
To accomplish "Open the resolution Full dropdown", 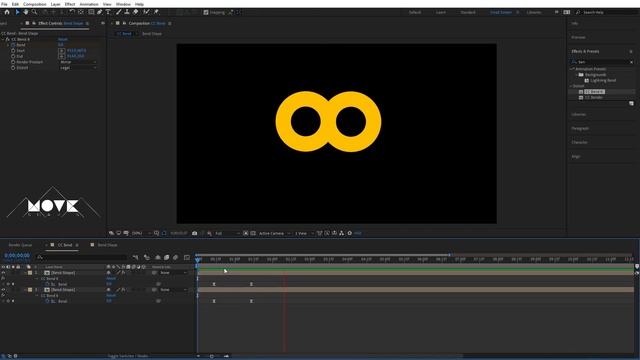I will click(x=227, y=233).
